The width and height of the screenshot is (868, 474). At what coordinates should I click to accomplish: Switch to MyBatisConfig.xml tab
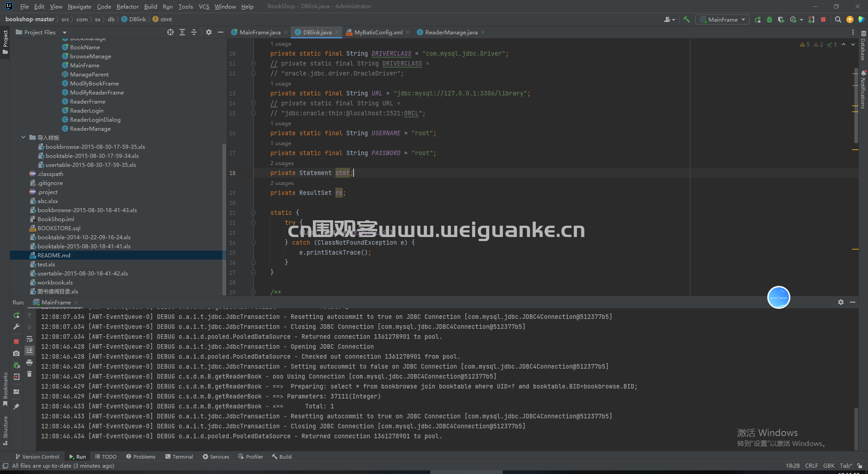click(378, 32)
